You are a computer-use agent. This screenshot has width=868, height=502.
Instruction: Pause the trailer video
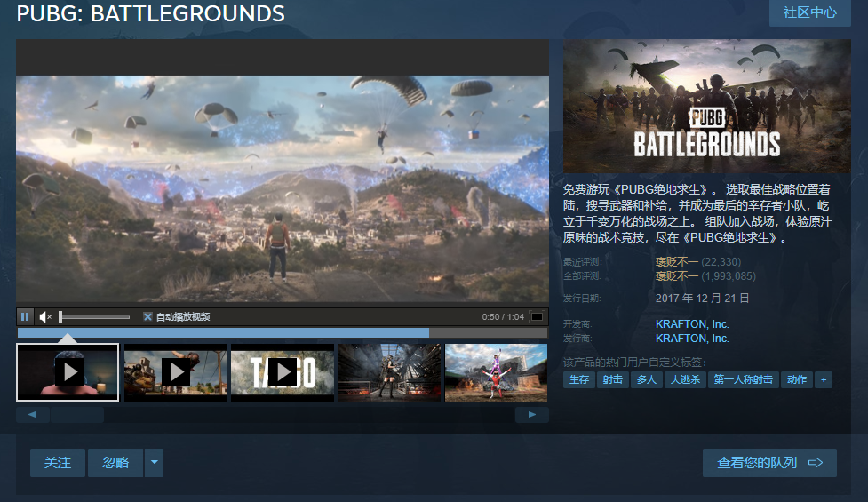25,316
